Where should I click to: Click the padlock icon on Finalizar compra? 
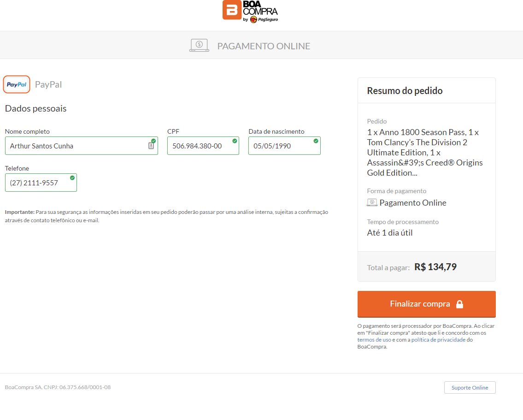pyautogui.click(x=459, y=304)
